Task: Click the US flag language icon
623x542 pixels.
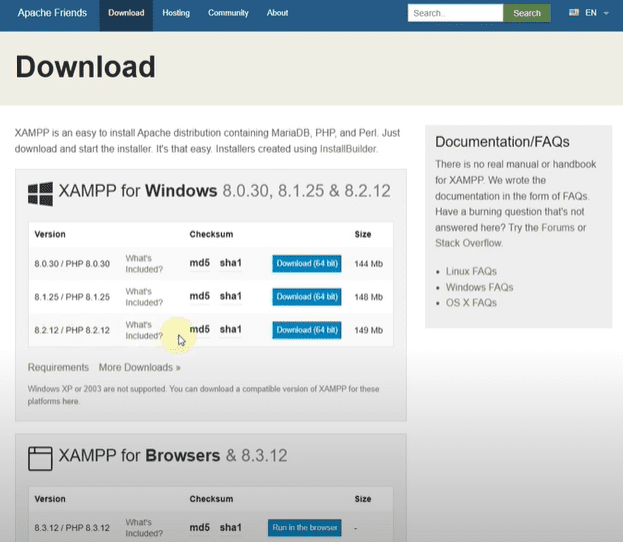Action: click(574, 13)
